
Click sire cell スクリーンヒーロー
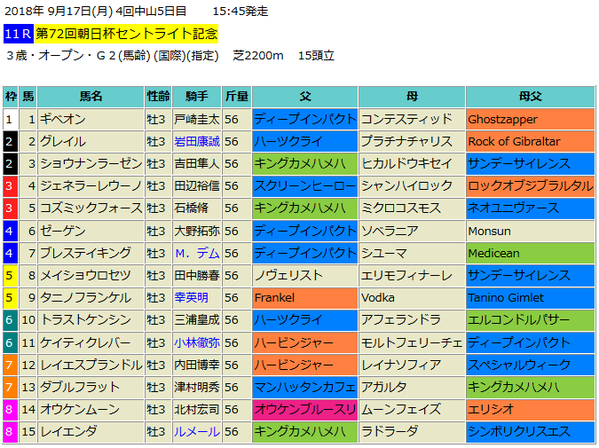point(305,186)
